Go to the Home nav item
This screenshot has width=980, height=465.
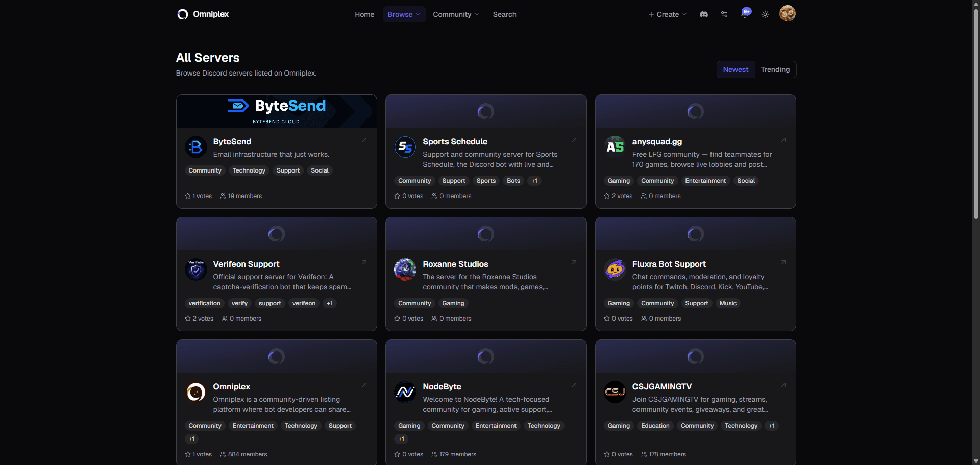[364, 14]
